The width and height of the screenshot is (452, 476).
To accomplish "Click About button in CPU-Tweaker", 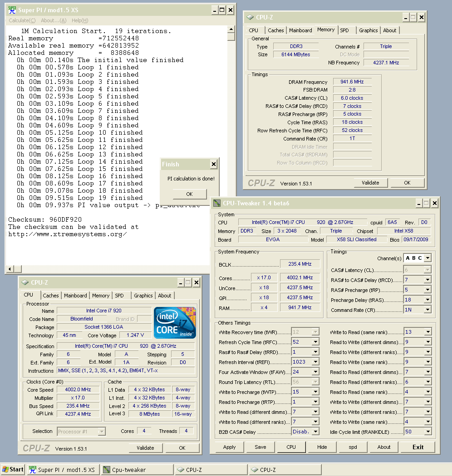I will [384, 447].
